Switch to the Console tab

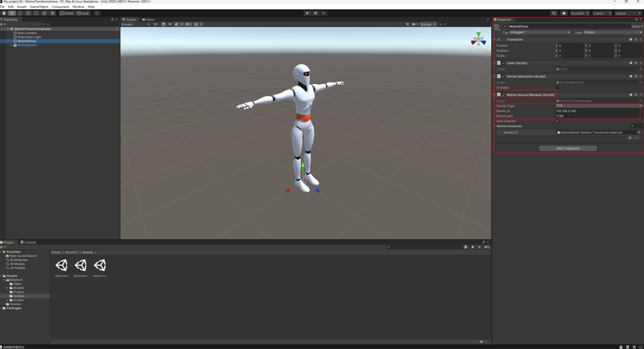click(x=28, y=242)
